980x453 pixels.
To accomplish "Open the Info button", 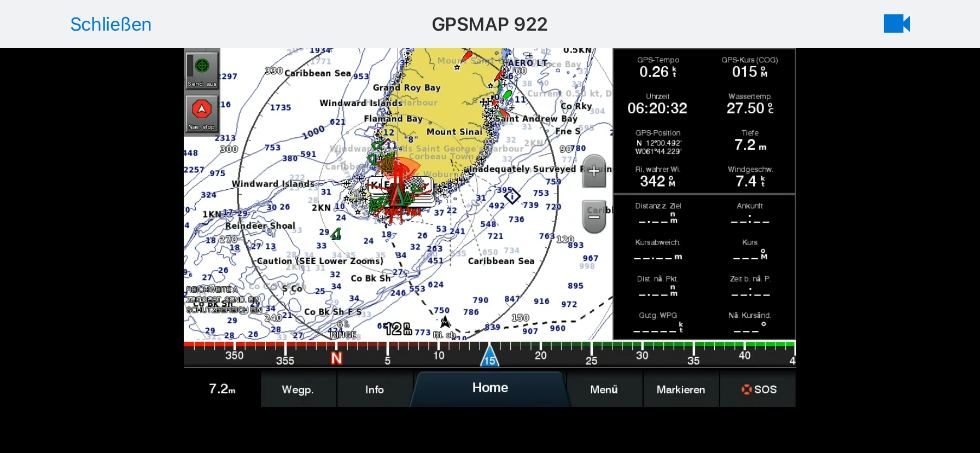I will [x=375, y=390].
